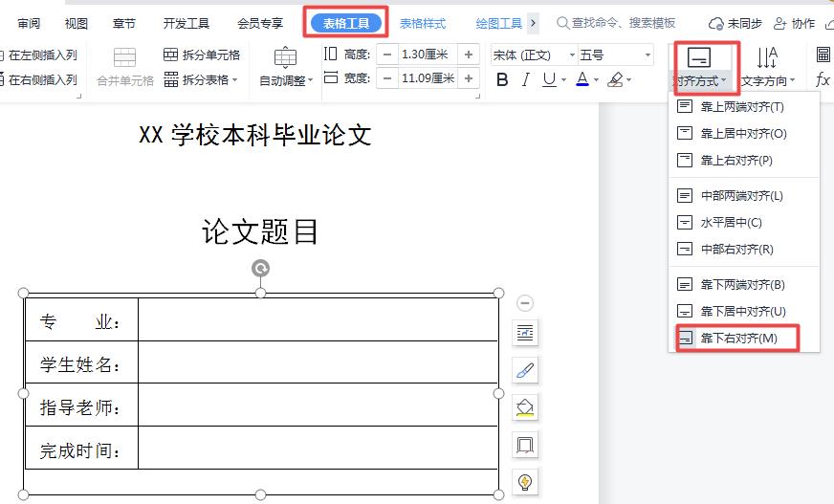Switch to the 表格样式 tab
Viewport: 834px width, 504px height.
coord(423,23)
